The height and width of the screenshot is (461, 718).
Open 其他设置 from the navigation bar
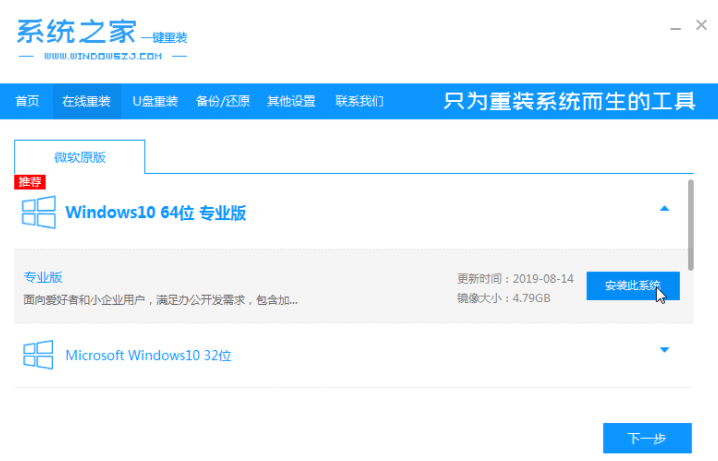coord(291,101)
